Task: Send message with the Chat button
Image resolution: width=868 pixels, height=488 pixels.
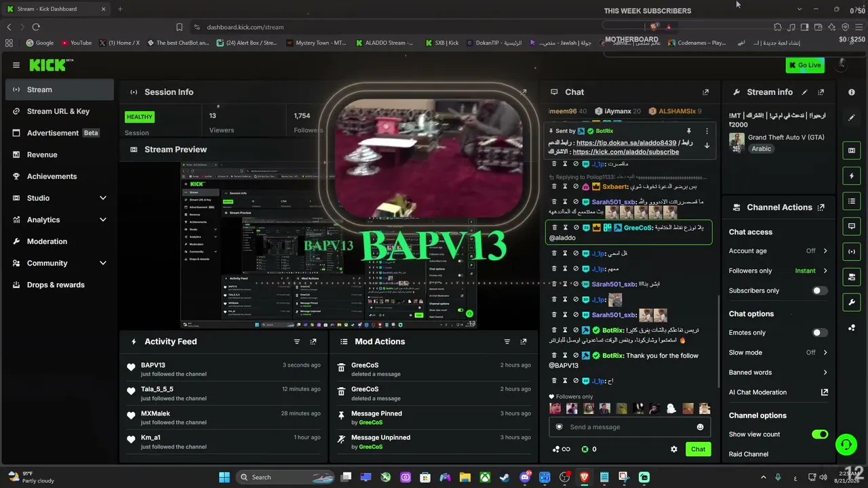Action: click(x=698, y=449)
